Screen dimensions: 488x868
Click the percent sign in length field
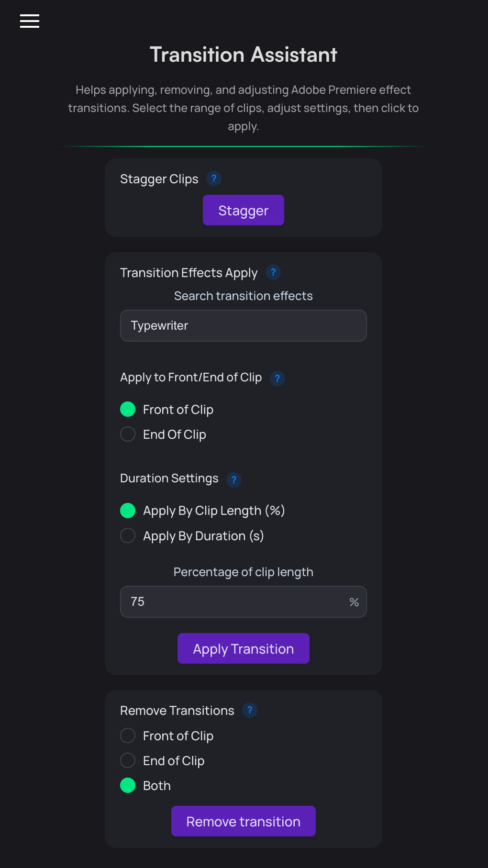point(354,602)
